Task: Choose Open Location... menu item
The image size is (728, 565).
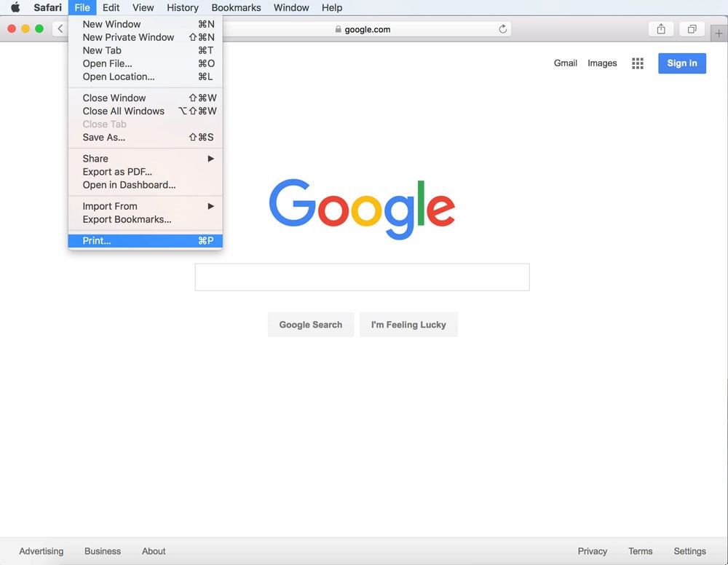Action: [x=146, y=76]
